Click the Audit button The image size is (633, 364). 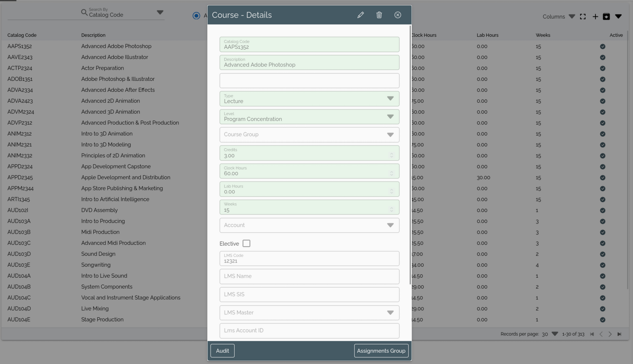coord(223,351)
